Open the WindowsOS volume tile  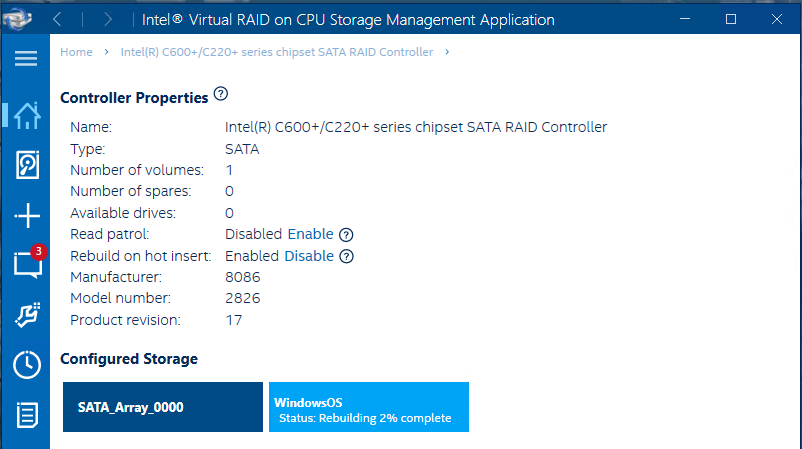coord(369,407)
